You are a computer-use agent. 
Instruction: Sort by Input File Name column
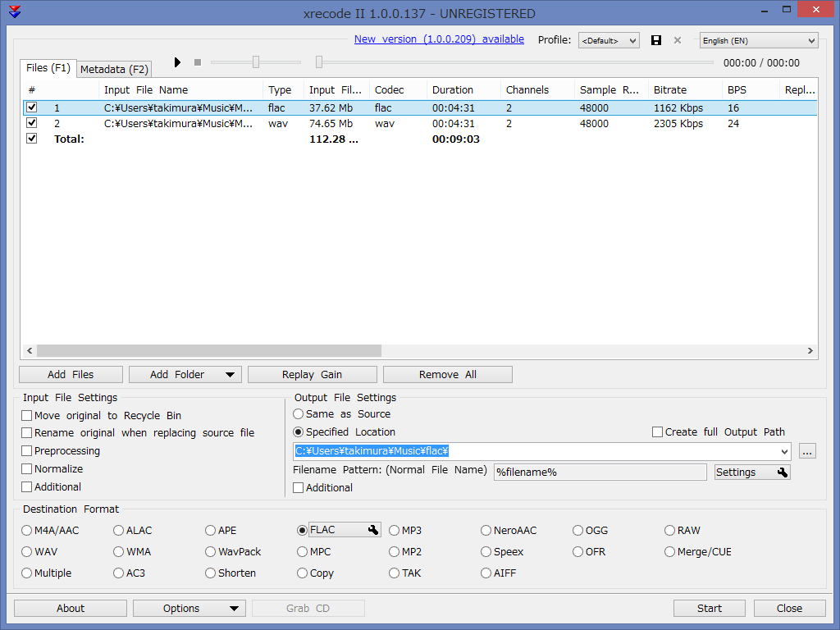click(180, 90)
